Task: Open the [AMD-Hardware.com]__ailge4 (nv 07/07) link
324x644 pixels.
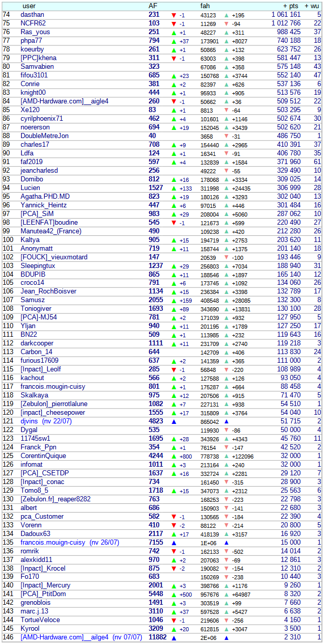Action: [x=81, y=637]
